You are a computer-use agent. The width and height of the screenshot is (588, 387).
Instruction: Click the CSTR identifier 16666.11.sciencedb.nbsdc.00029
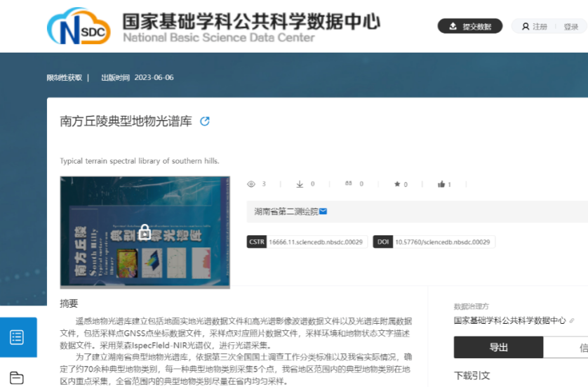tap(315, 242)
